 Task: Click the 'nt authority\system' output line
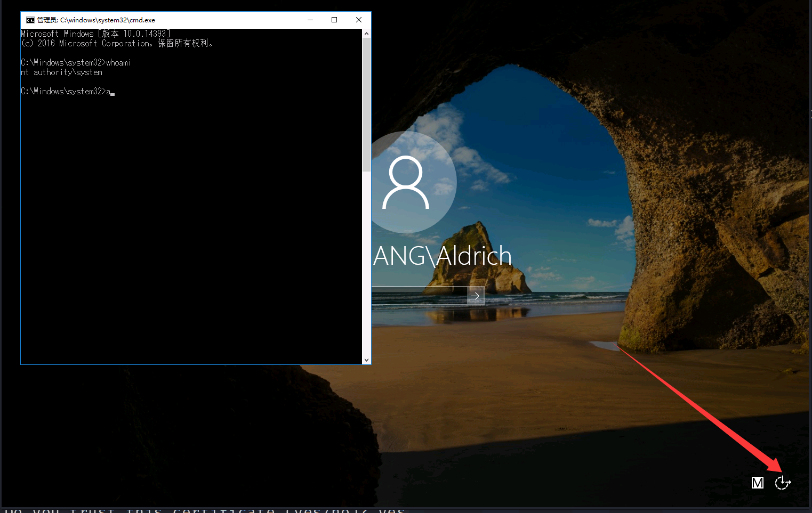[x=62, y=72]
